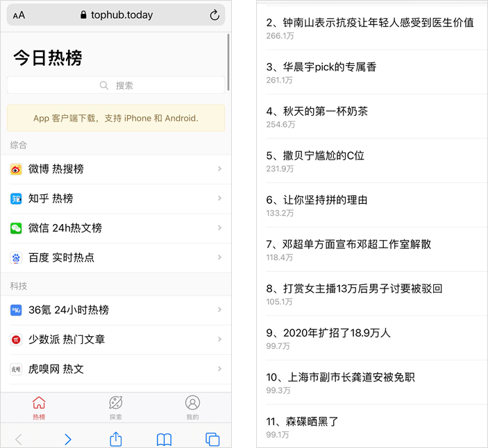Switch to the 我的 profile tab
488x448 pixels.
coord(193,408)
